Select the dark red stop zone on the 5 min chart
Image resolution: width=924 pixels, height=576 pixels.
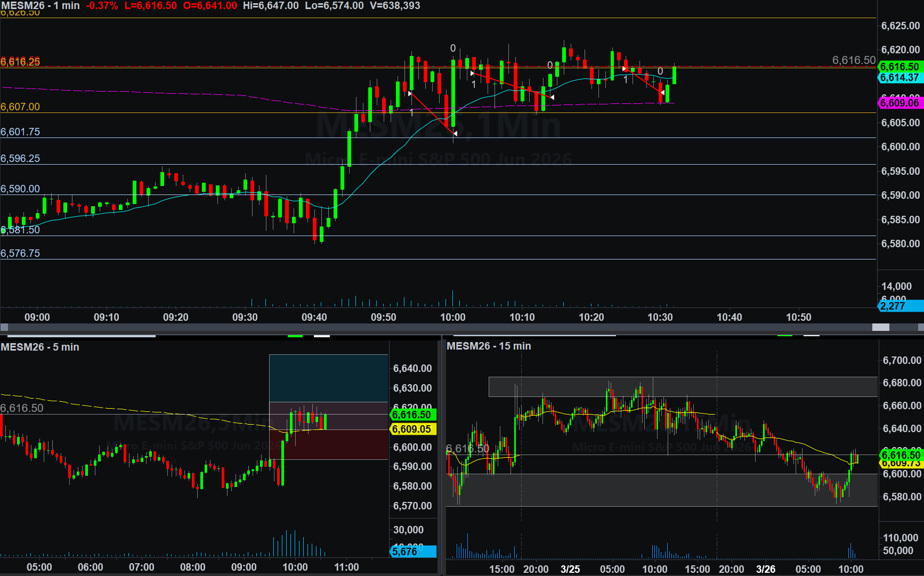328,444
